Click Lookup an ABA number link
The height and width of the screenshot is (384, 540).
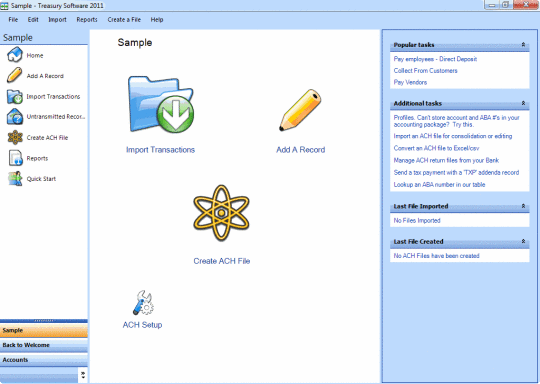click(439, 185)
